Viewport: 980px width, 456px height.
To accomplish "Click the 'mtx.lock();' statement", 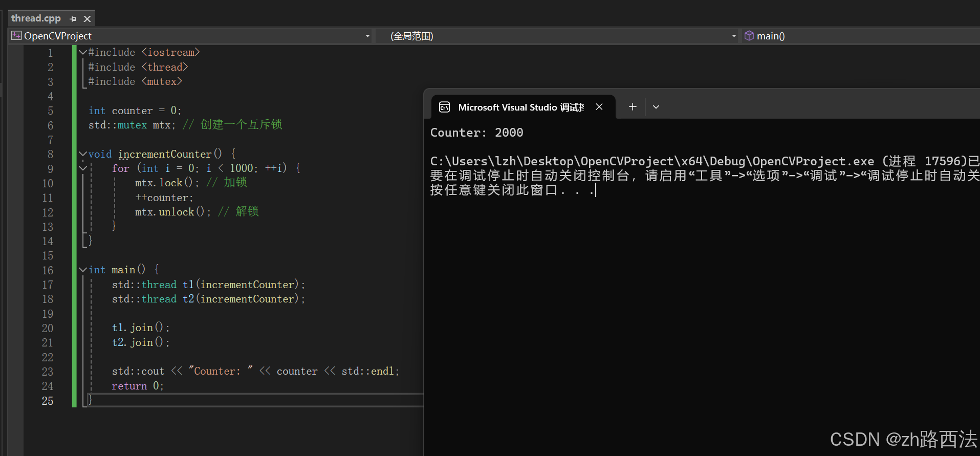I will pyautogui.click(x=167, y=183).
